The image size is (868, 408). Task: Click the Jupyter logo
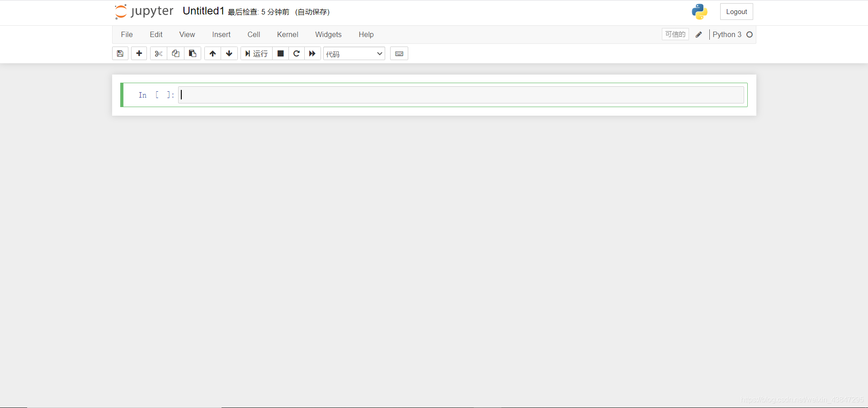[144, 11]
